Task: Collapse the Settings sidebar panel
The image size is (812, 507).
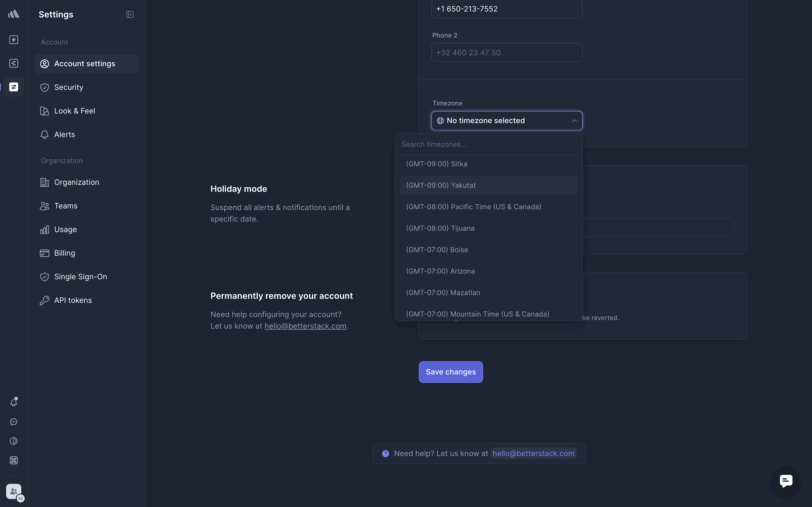Action: [x=130, y=14]
